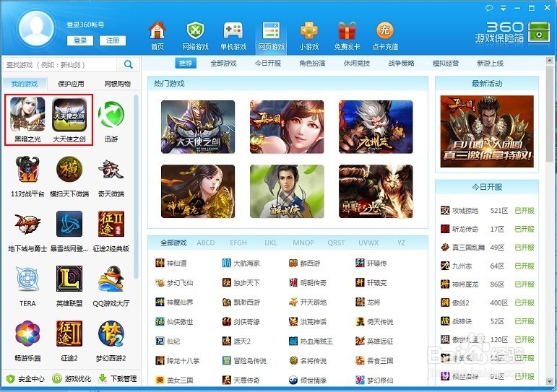Open the 免费发卡 gift icon
This screenshot has height=392, width=557.
(x=347, y=30)
